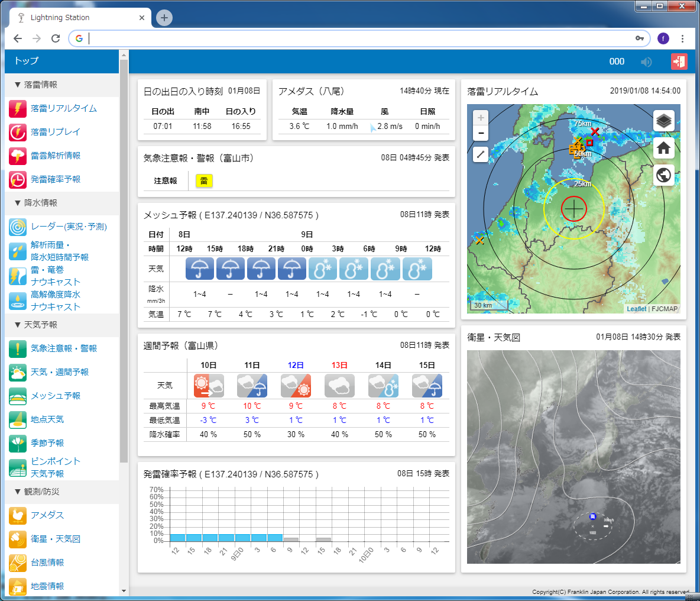Click the map measure ruler tool
Viewport: 700px width, 601px height.
(x=481, y=155)
